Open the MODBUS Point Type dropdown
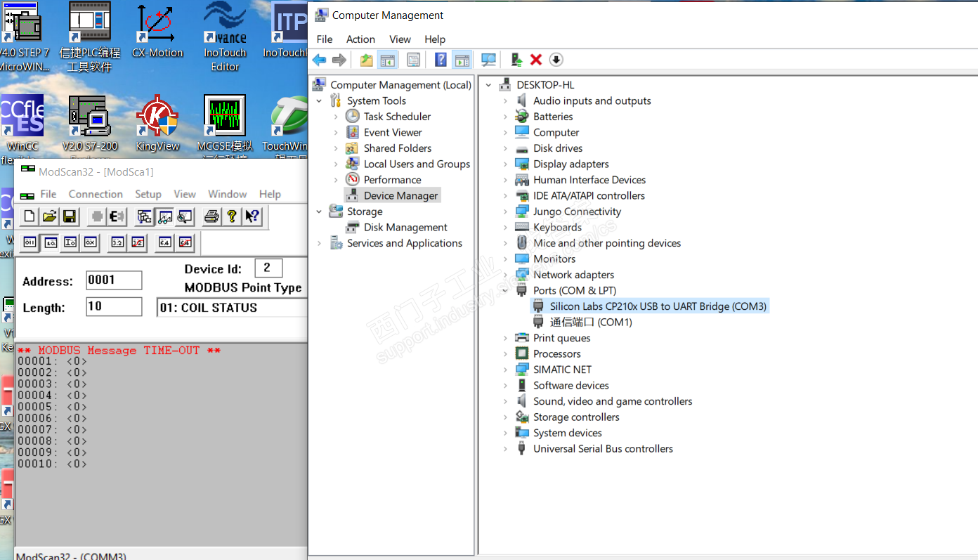This screenshot has width=978, height=560. [232, 308]
